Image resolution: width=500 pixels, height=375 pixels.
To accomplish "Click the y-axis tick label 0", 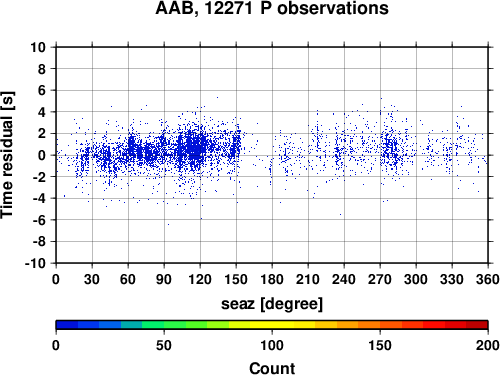I will click(41, 155).
